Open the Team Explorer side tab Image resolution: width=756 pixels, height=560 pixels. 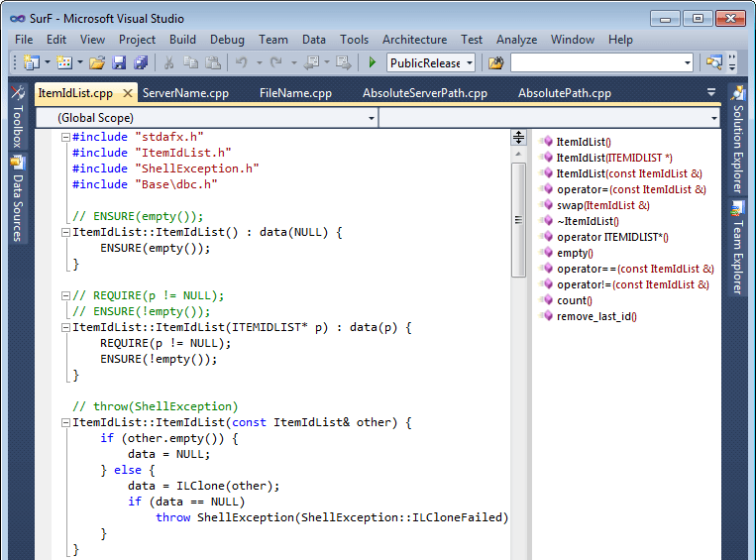point(737,249)
